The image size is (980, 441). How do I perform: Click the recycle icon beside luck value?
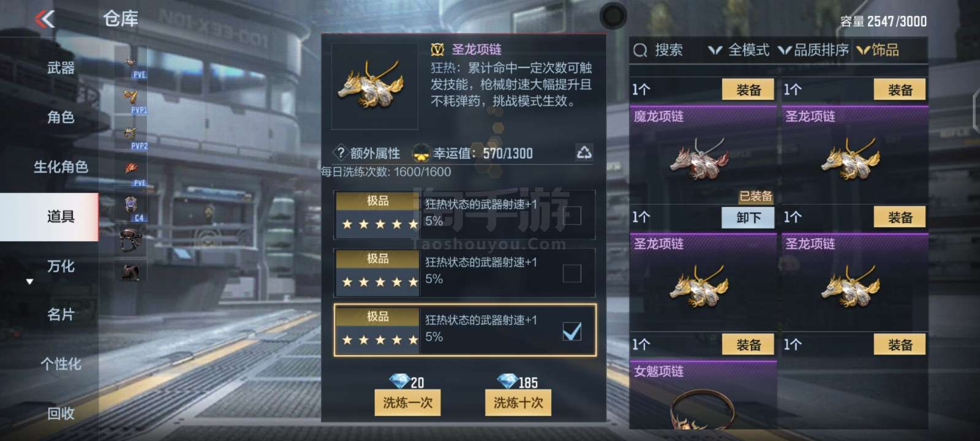point(584,153)
